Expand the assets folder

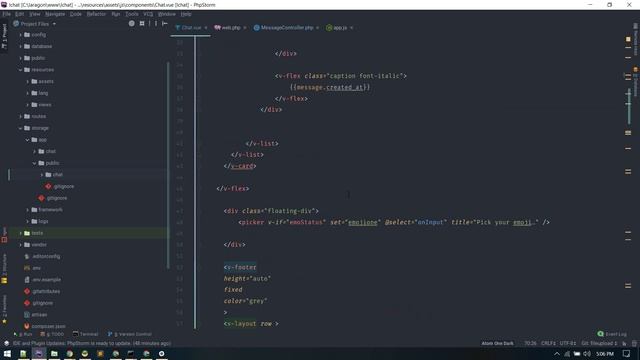coord(28,81)
